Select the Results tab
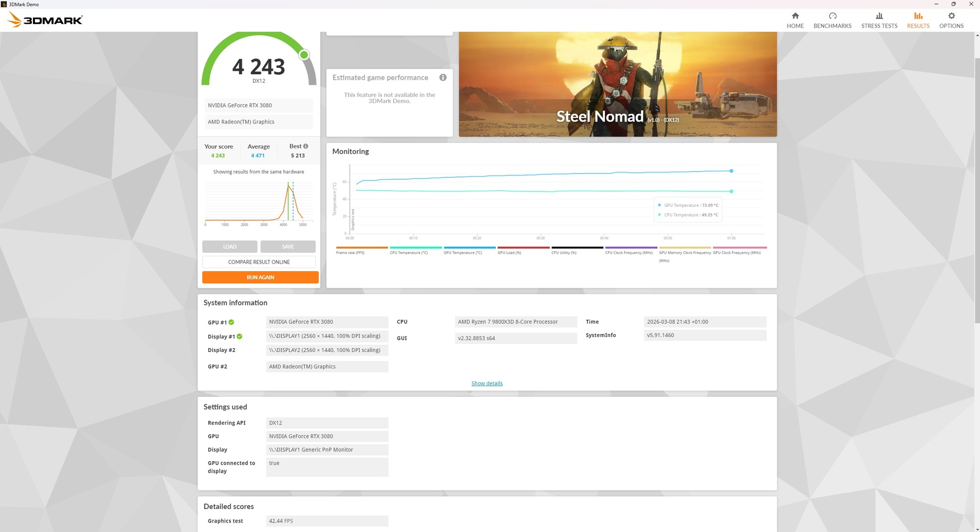The width and height of the screenshot is (980, 532). (918, 20)
